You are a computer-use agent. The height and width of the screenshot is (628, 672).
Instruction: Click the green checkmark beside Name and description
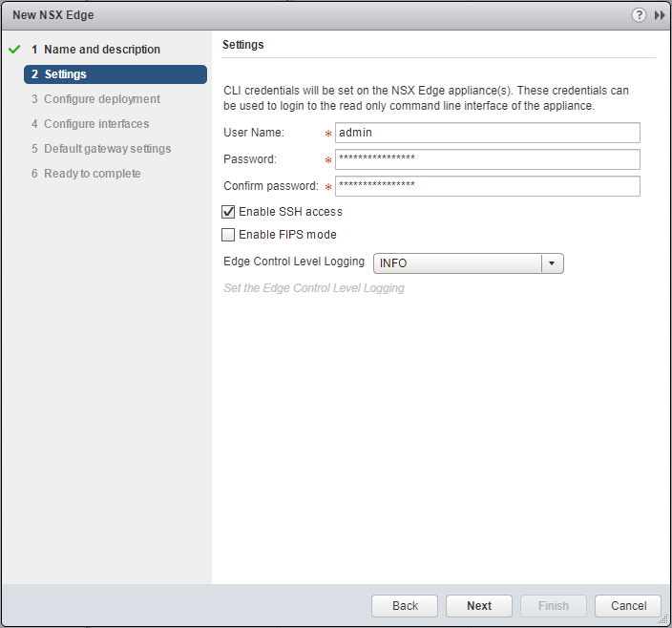pos(13,50)
